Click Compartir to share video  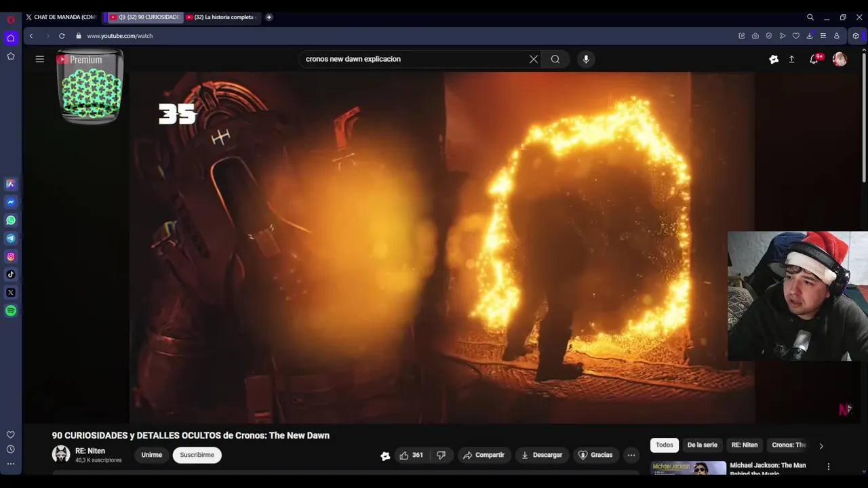[x=484, y=455]
